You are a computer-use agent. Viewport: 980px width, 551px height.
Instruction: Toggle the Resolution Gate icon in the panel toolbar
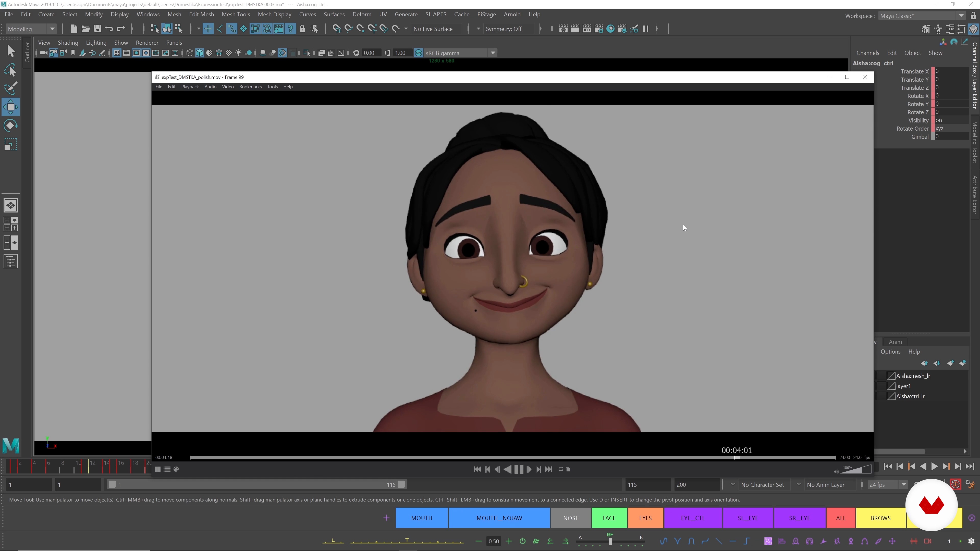click(x=136, y=53)
